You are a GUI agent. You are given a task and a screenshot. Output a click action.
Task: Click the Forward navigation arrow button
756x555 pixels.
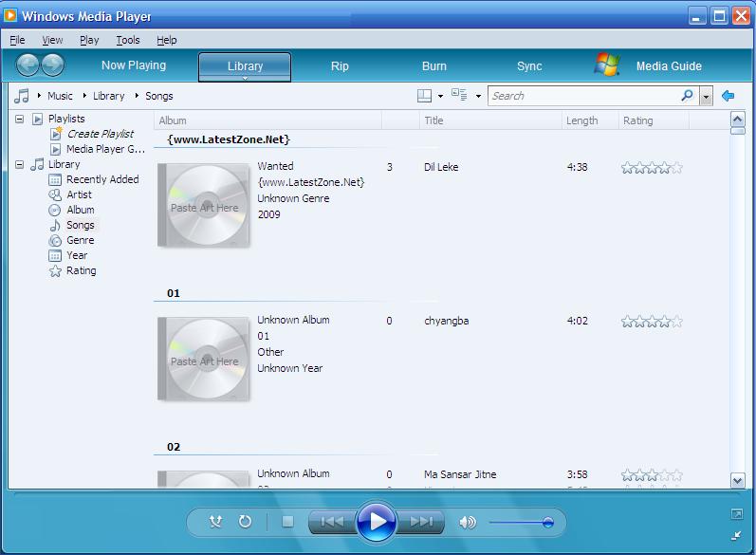(x=52, y=65)
